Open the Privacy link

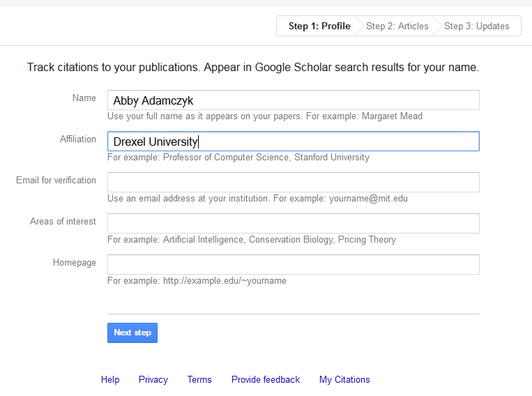coord(153,379)
